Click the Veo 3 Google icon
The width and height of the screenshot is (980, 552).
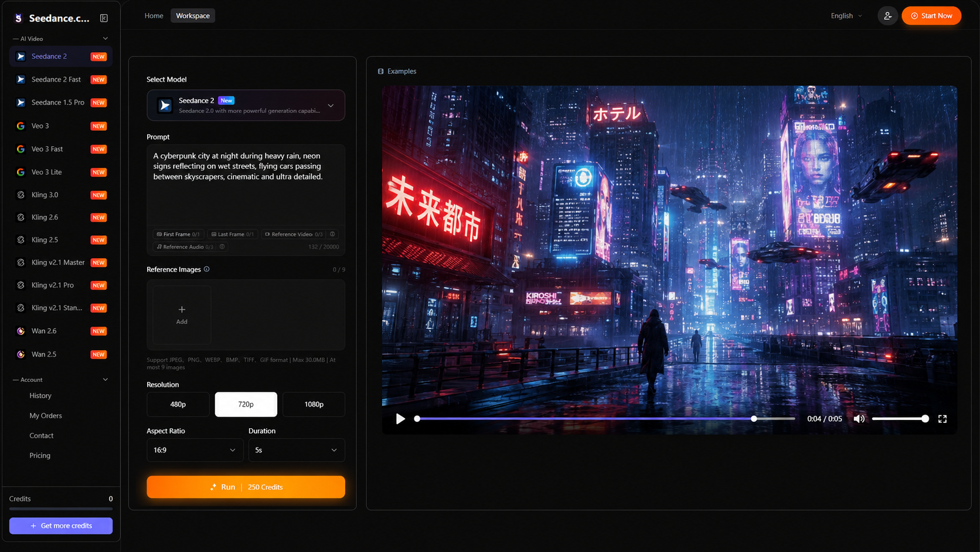click(21, 126)
